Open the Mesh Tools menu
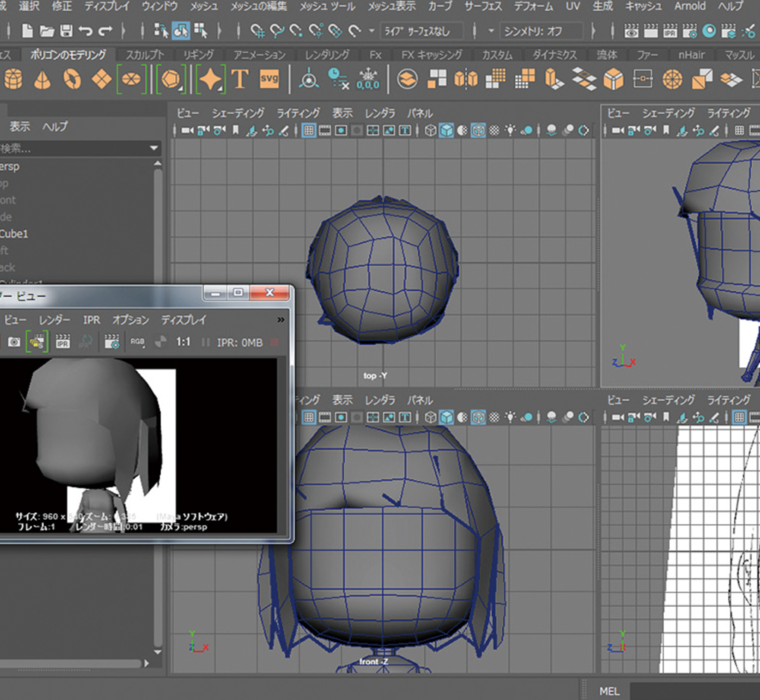This screenshot has width=760, height=700. coord(327,6)
